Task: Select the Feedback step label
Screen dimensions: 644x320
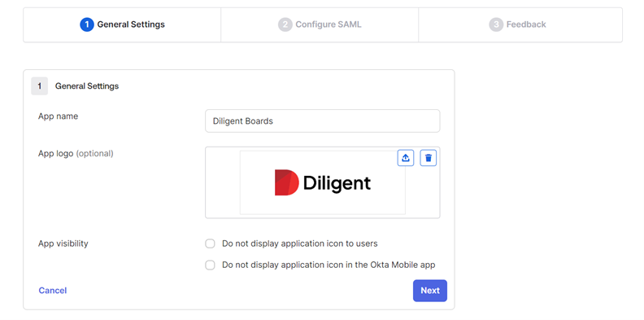Action: point(526,24)
